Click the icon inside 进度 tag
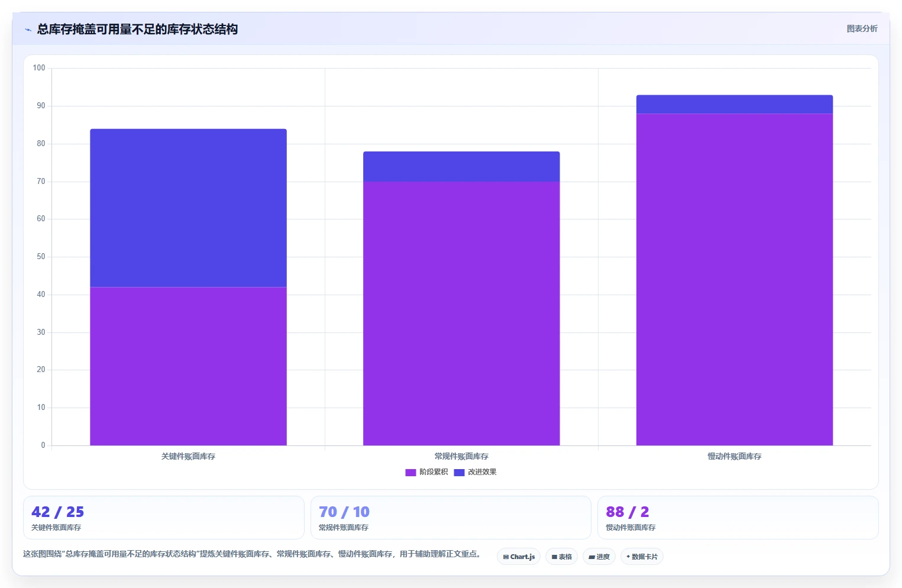The height and width of the screenshot is (588, 902). (x=591, y=557)
